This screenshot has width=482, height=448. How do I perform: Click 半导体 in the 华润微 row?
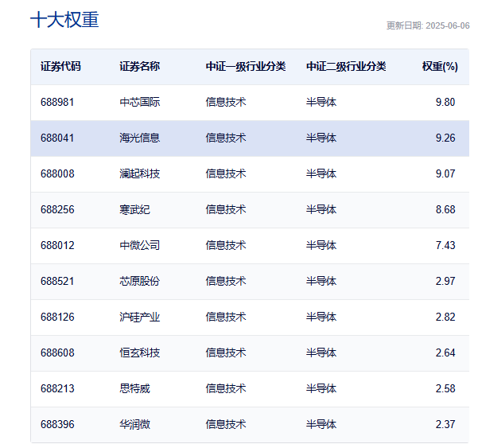pos(321,425)
